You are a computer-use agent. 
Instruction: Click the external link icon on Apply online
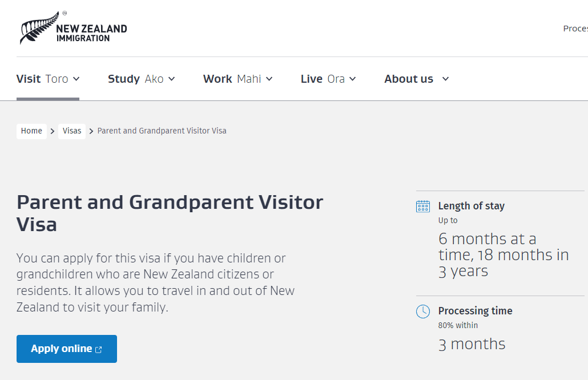coord(99,350)
